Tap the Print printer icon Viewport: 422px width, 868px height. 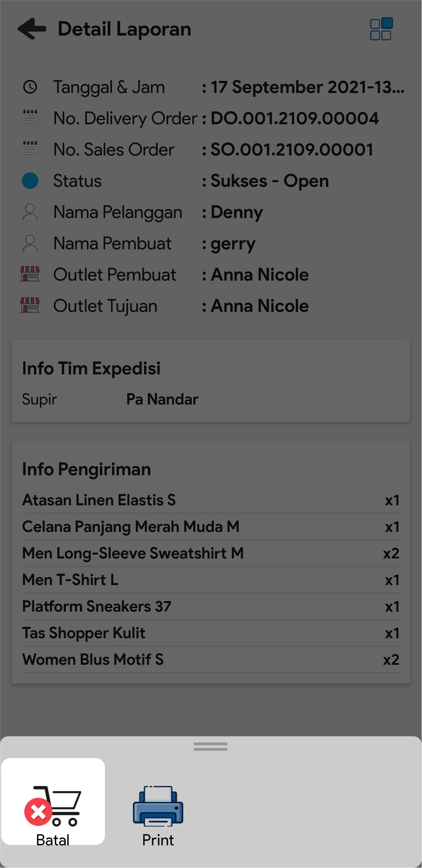158,807
